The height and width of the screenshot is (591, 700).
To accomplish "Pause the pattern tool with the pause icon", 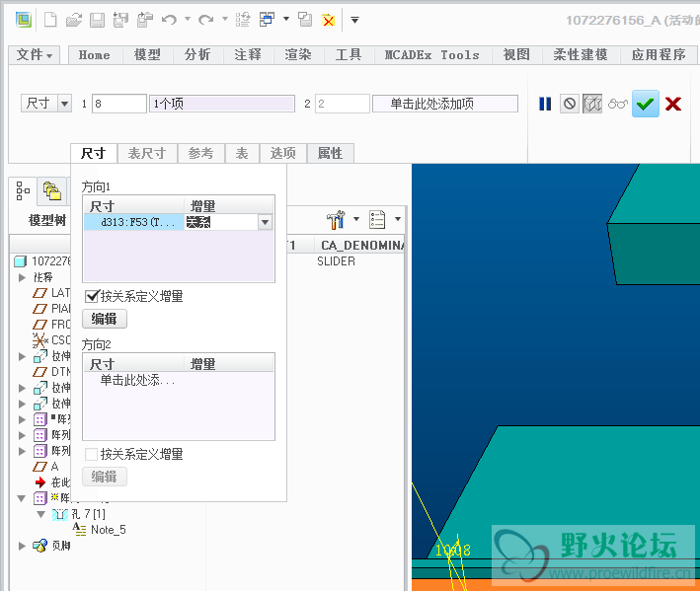I will click(545, 104).
